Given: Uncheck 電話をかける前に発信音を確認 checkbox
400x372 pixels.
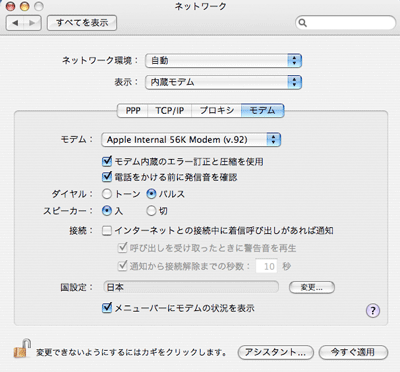Looking at the screenshot, I should point(107,176).
